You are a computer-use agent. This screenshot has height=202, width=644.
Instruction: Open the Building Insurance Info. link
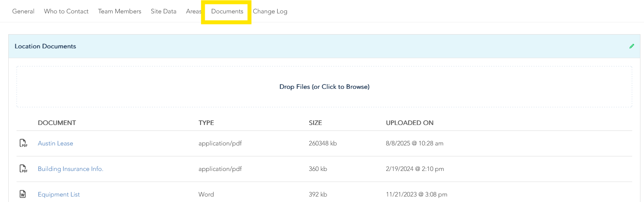point(71,169)
